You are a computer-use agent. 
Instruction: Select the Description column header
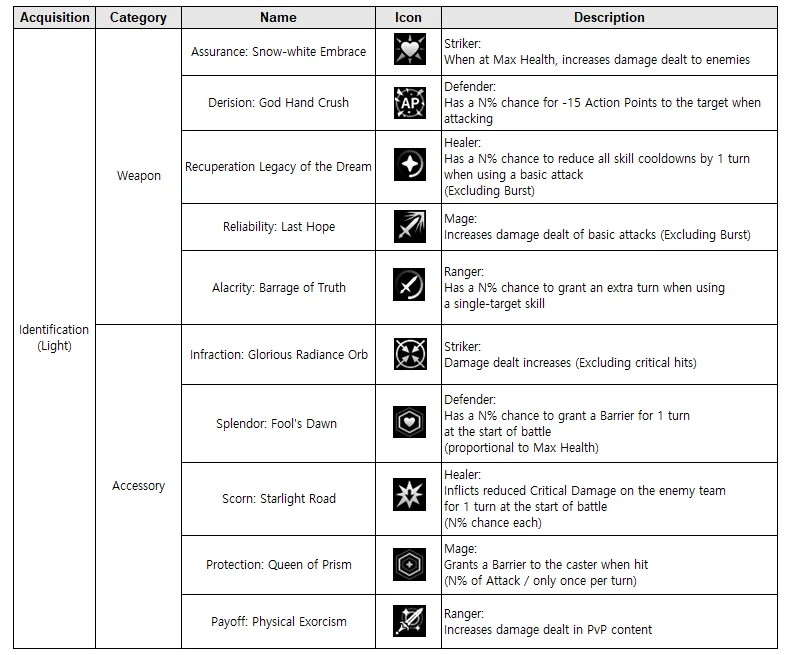[x=609, y=18]
